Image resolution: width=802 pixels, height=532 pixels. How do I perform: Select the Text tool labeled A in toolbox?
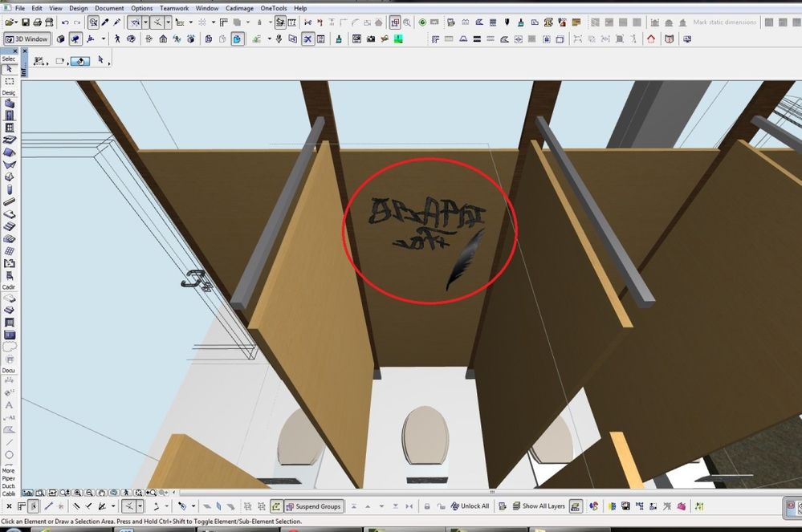point(9,405)
